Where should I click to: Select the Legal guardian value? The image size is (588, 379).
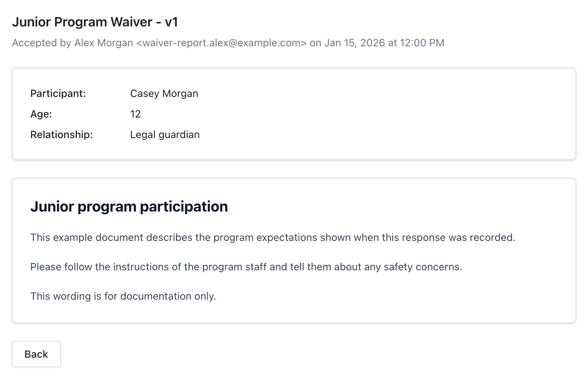coord(165,135)
